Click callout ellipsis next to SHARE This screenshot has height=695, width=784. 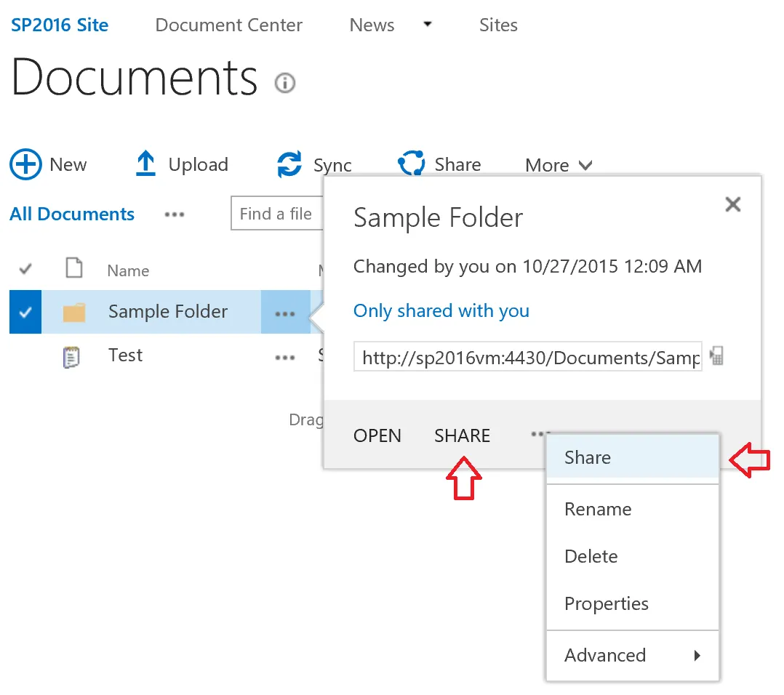pos(538,433)
